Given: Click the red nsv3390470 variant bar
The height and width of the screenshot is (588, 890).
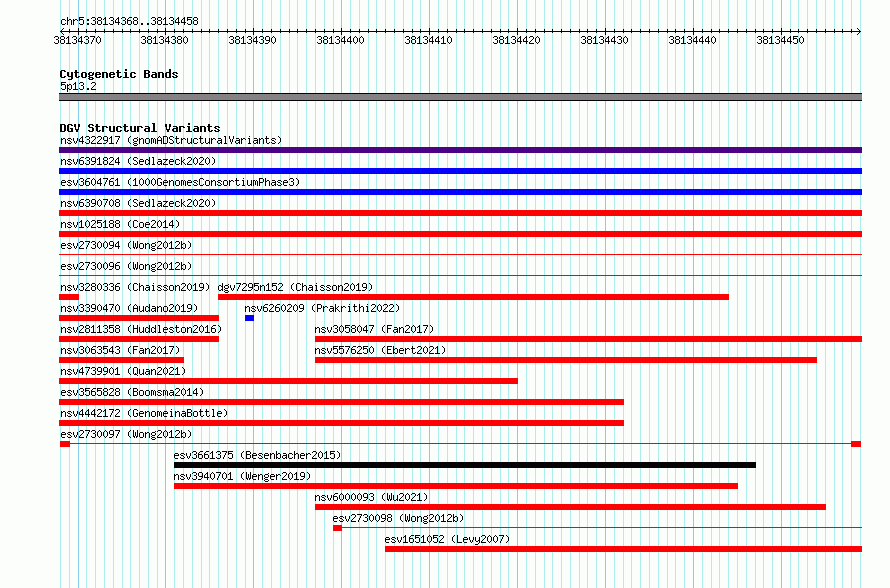Looking at the screenshot, I should 139,318.
